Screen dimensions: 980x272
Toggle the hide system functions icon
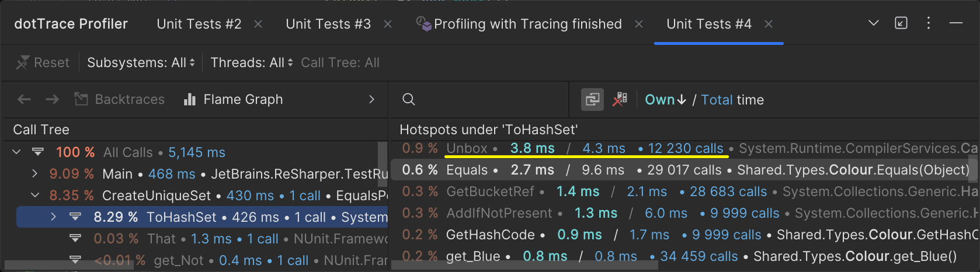(x=620, y=100)
